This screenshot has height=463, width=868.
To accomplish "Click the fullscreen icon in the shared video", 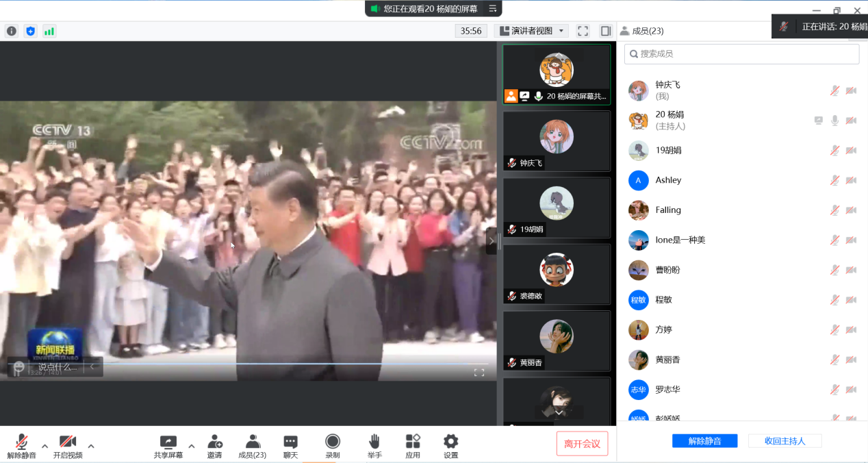I will pos(479,373).
